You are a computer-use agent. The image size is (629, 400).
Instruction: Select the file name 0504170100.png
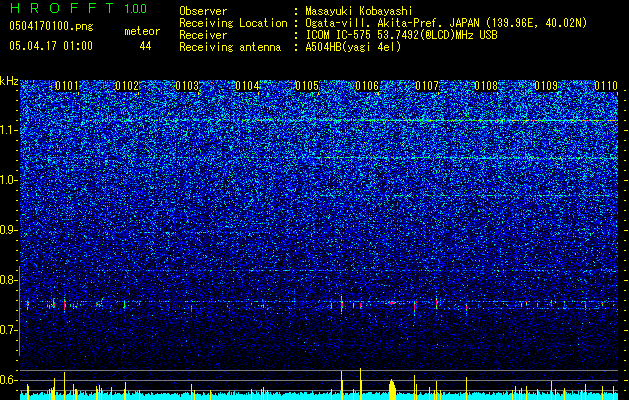coord(51,26)
